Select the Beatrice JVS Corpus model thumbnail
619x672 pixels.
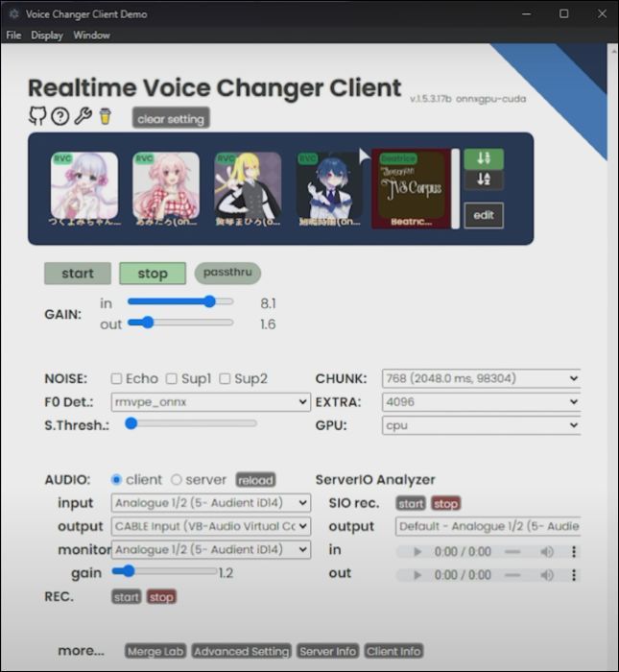[411, 189]
